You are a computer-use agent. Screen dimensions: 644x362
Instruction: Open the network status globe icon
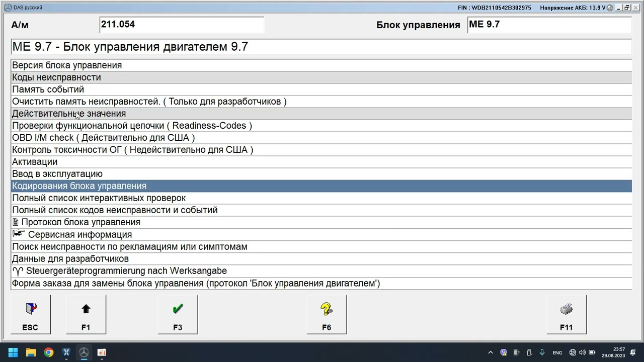pos(573,352)
